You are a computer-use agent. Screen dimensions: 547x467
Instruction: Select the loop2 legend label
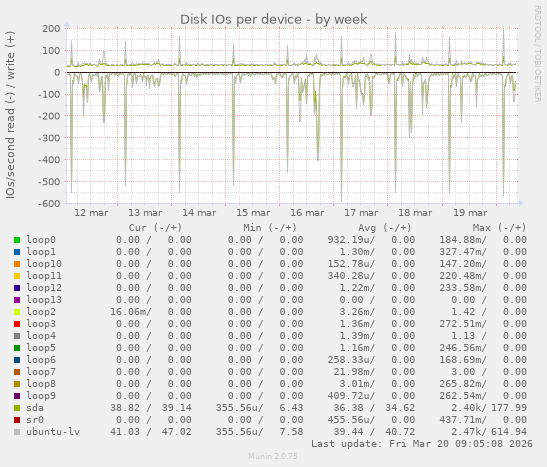41,311
